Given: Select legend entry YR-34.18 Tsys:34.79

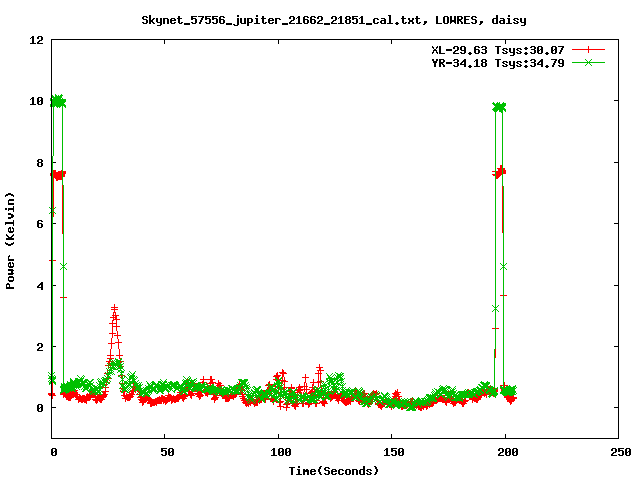Looking at the screenshot, I should pyautogui.click(x=498, y=63).
